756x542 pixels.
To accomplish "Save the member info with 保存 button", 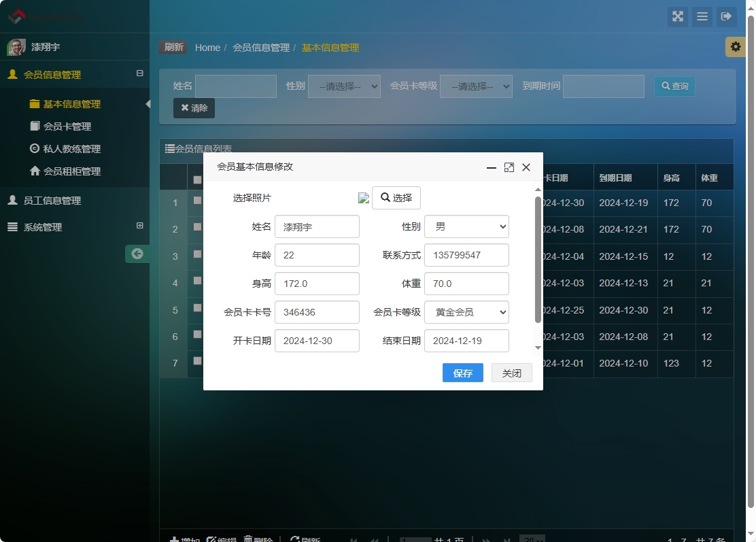I will pyautogui.click(x=462, y=373).
